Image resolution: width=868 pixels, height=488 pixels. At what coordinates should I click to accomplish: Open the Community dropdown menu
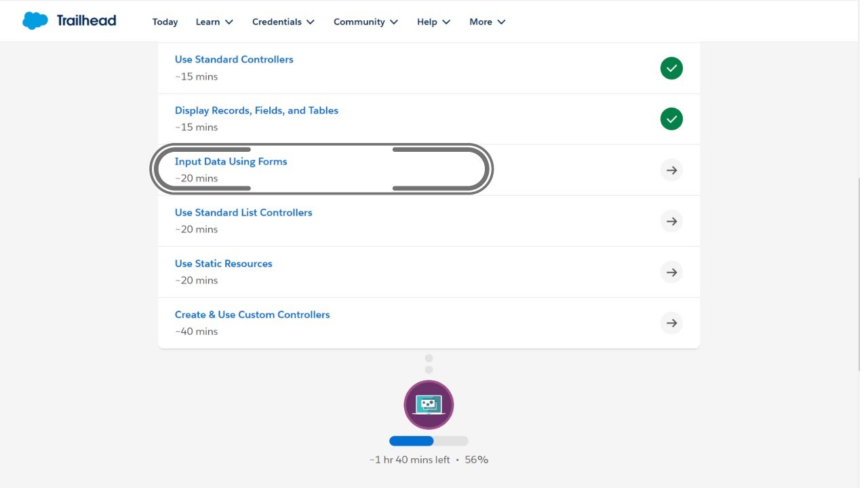[366, 22]
